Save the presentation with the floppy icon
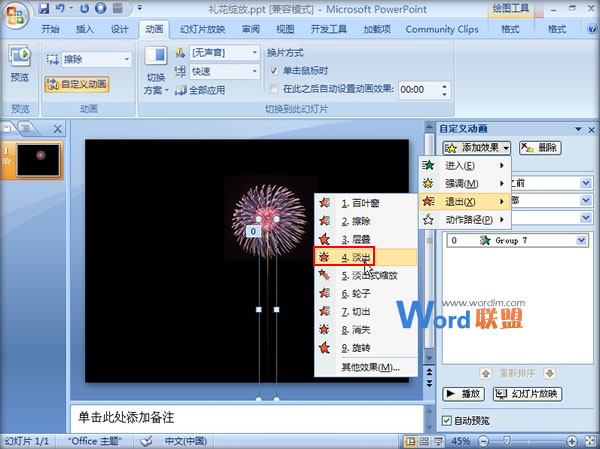The height and width of the screenshot is (449, 600). [44, 8]
